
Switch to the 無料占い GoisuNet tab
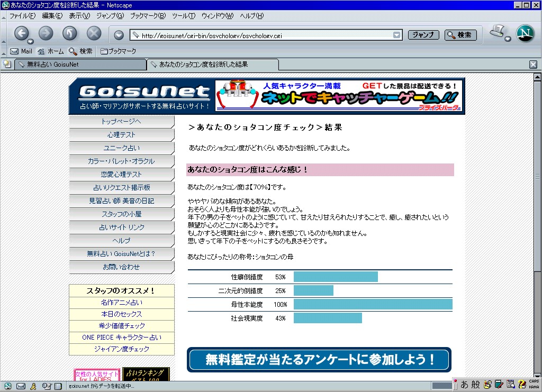pos(80,65)
